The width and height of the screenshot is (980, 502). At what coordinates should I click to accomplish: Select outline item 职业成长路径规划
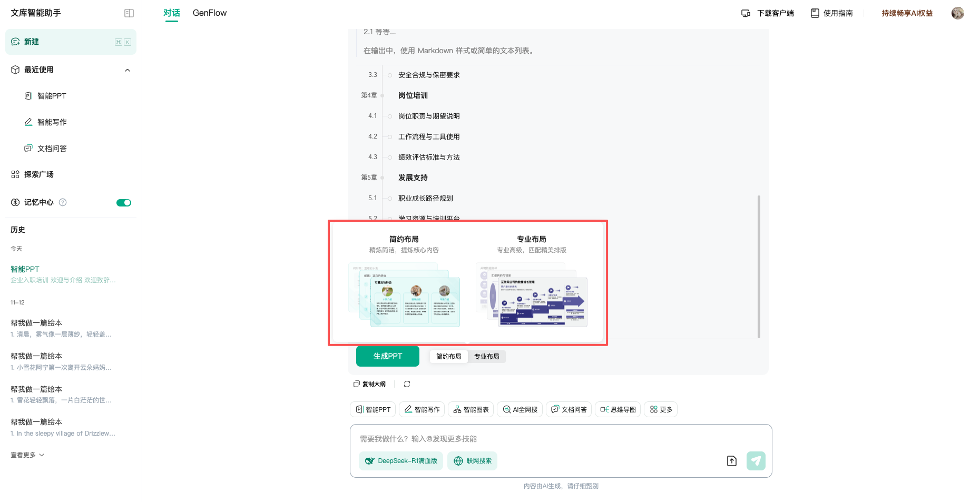pos(426,198)
